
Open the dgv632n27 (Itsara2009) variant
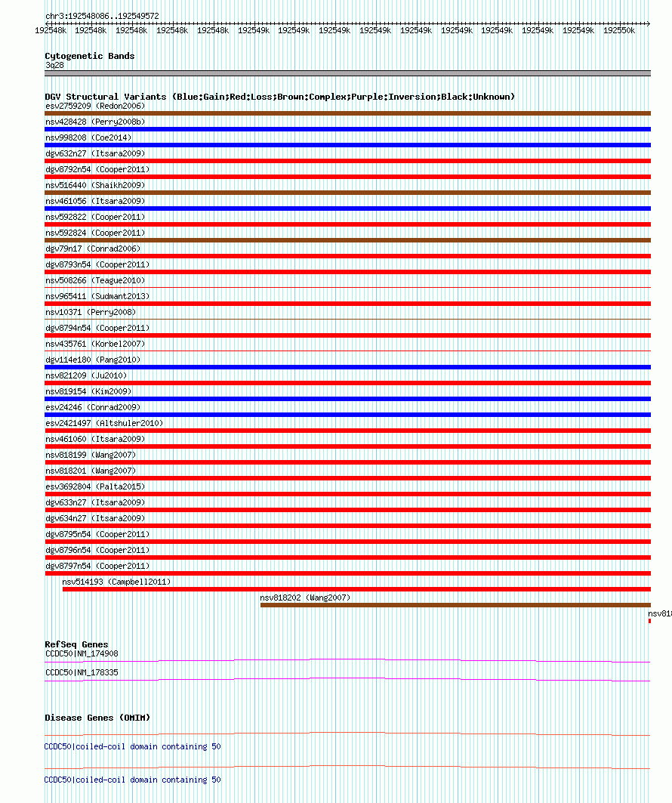coord(95,153)
